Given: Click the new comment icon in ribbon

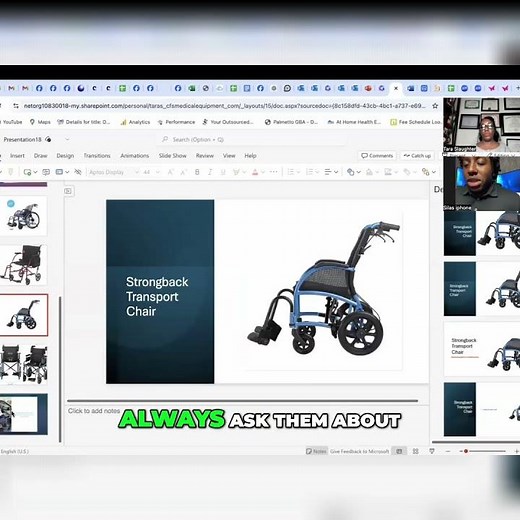Looking at the screenshot, I should click(46, 172).
